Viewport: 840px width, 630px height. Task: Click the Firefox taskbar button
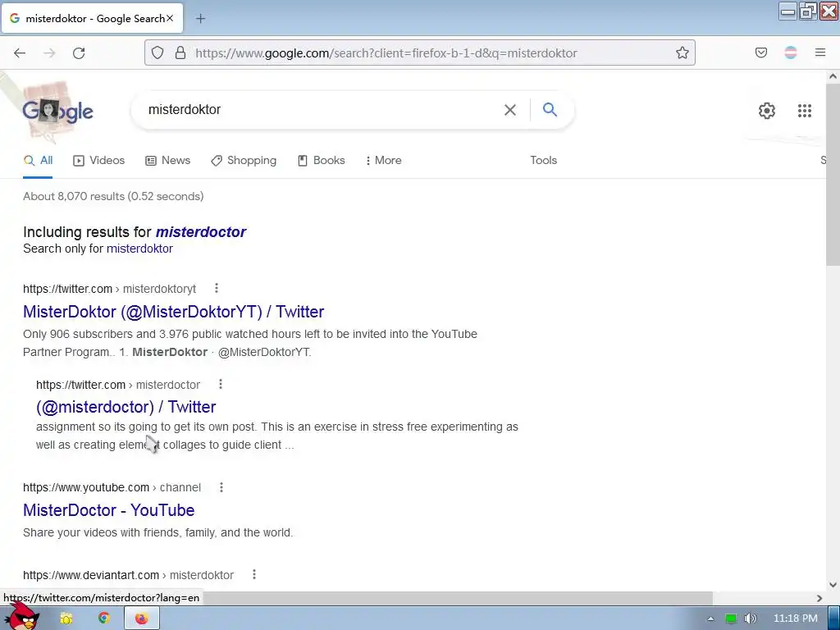(x=141, y=619)
